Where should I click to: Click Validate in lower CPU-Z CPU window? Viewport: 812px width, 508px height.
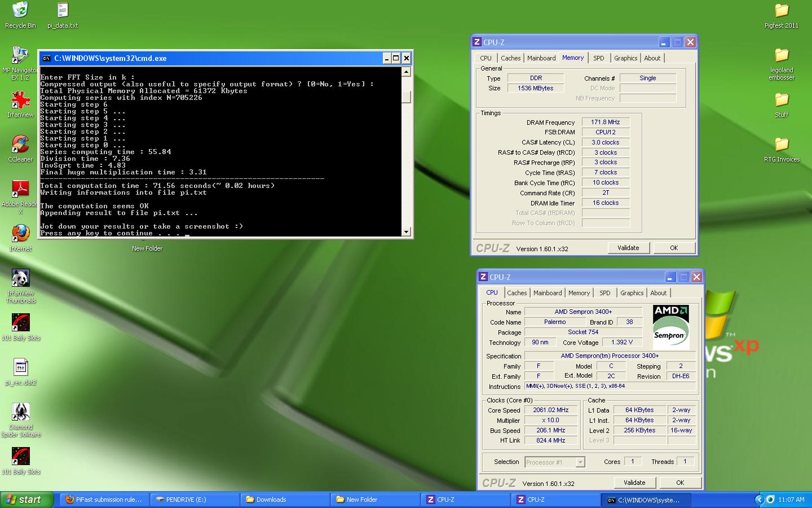pyautogui.click(x=634, y=483)
